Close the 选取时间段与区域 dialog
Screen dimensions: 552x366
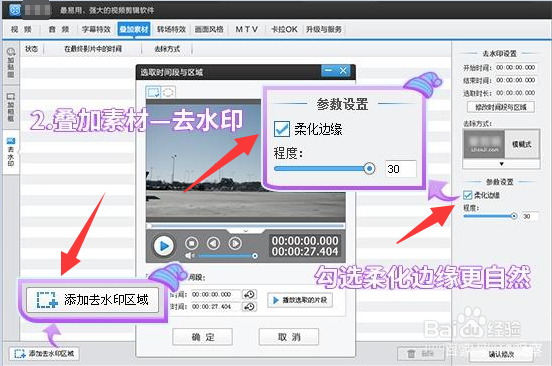click(x=343, y=70)
